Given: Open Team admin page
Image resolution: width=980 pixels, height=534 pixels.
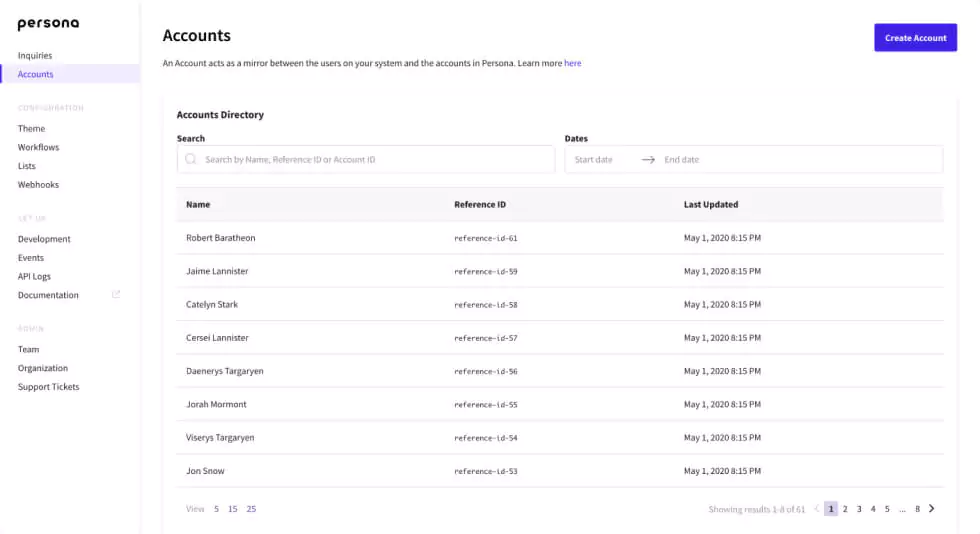Looking at the screenshot, I should [x=28, y=350].
